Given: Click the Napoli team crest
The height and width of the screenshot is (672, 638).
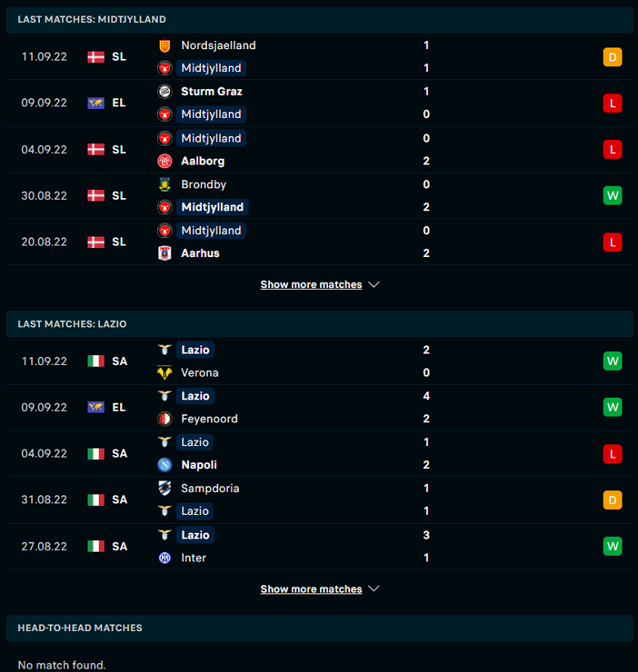Looking at the screenshot, I should click(165, 465).
